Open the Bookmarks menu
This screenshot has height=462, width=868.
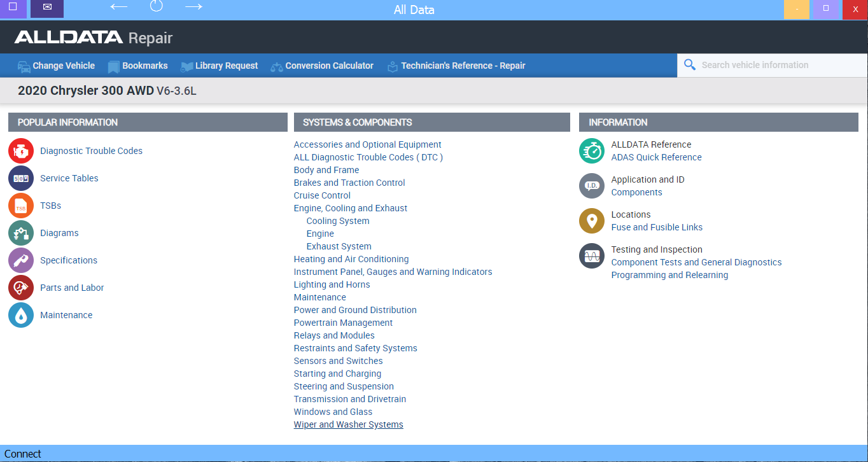point(137,66)
